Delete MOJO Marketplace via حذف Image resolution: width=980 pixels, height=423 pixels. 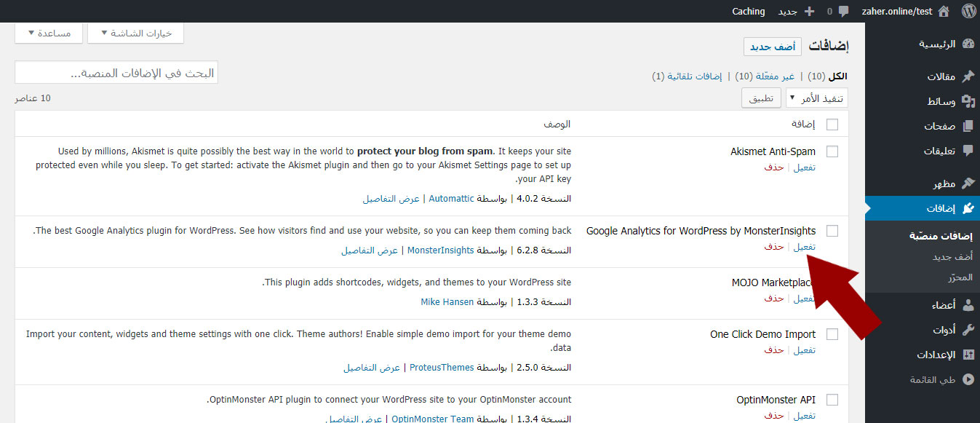coord(774,299)
